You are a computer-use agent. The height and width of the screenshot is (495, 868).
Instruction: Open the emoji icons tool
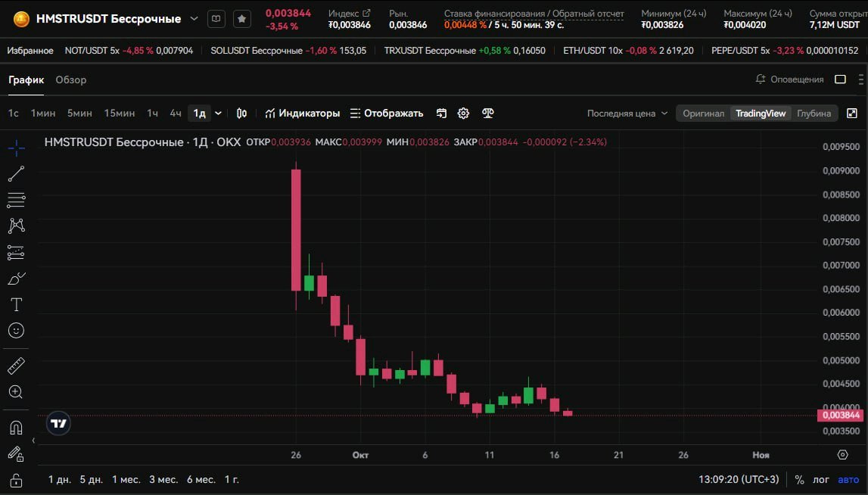[16, 331]
